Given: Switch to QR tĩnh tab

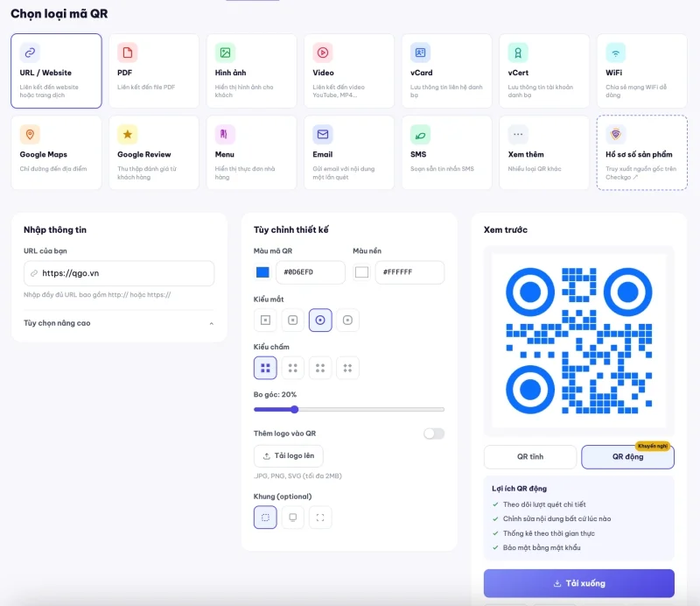Looking at the screenshot, I should [x=530, y=457].
